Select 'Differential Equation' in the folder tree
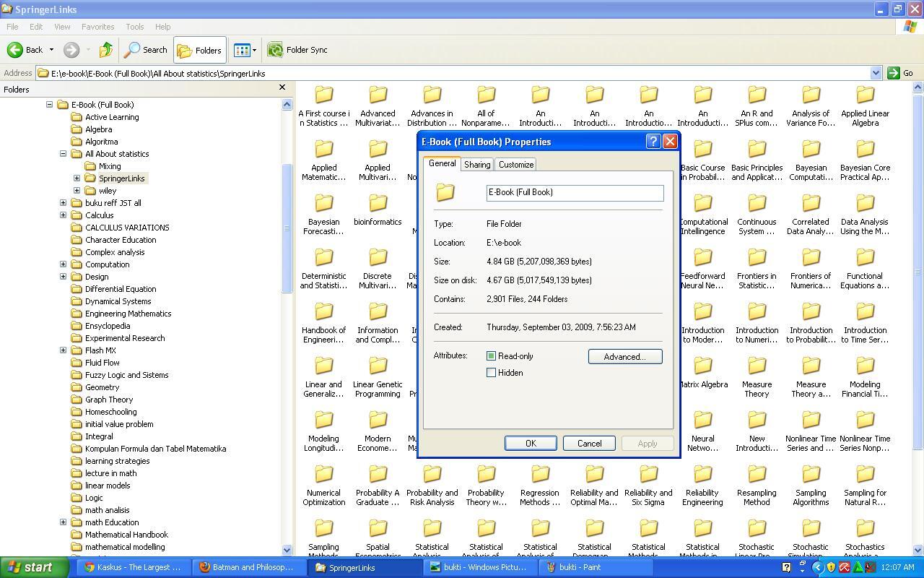The image size is (924, 578). click(121, 289)
